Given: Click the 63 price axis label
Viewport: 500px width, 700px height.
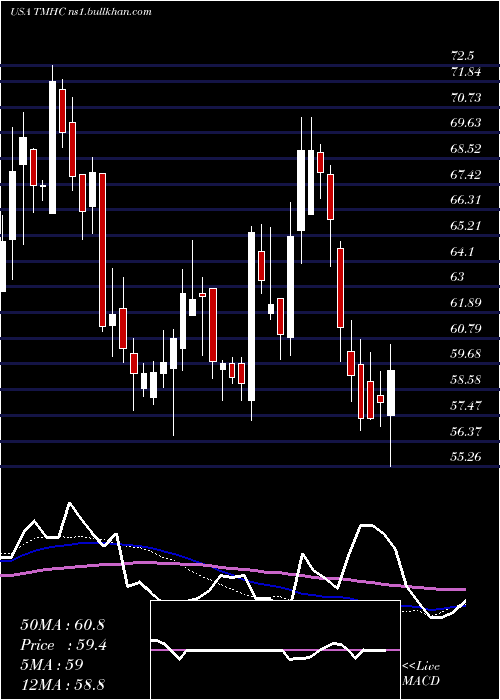Looking at the screenshot, I should [458, 277].
